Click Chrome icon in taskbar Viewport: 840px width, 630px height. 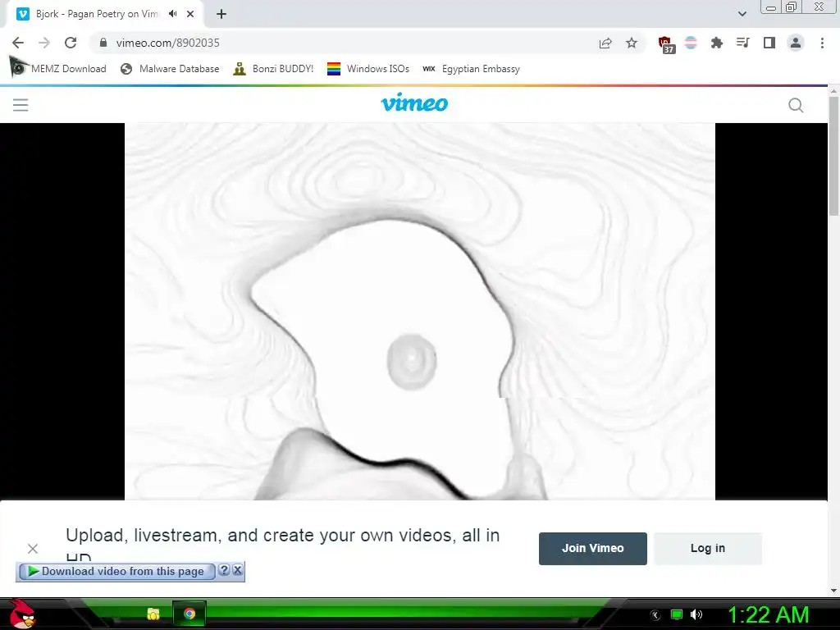point(189,614)
